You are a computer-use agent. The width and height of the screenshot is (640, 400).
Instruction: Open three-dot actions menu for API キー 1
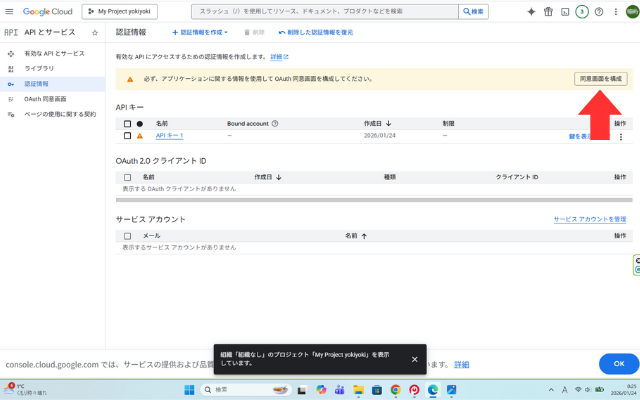(x=621, y=136)
